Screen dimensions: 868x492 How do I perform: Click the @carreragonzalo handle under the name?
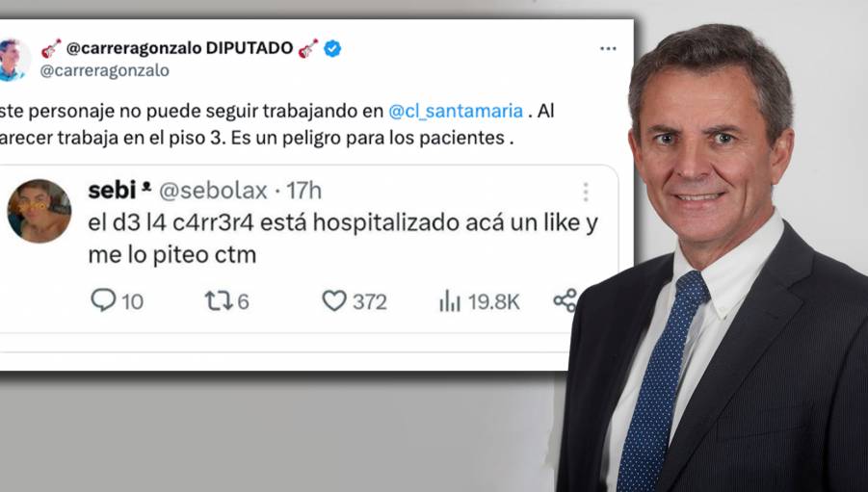pyautogui.click(x=105, y=71)
